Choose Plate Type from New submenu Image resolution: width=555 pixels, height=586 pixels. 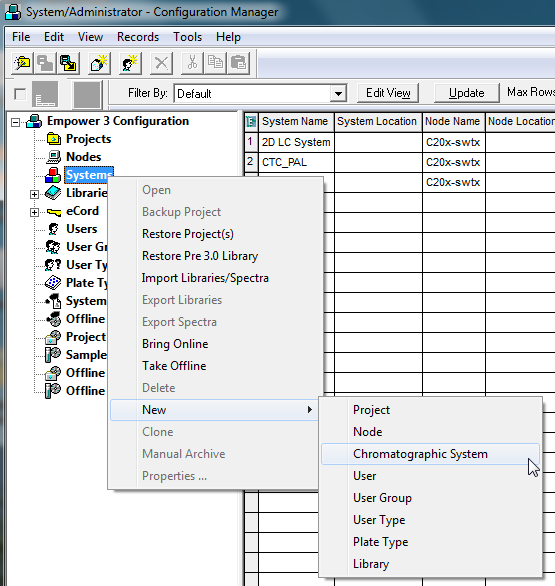[430, 542]
